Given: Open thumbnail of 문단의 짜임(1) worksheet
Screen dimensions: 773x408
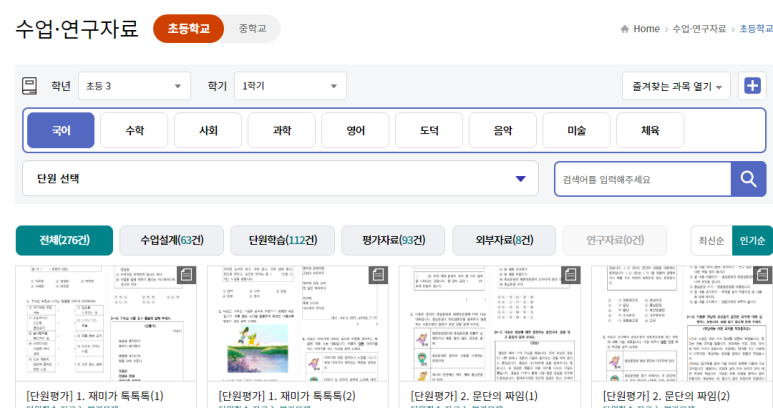Looking at the screenshot, I should coord(490,323).
